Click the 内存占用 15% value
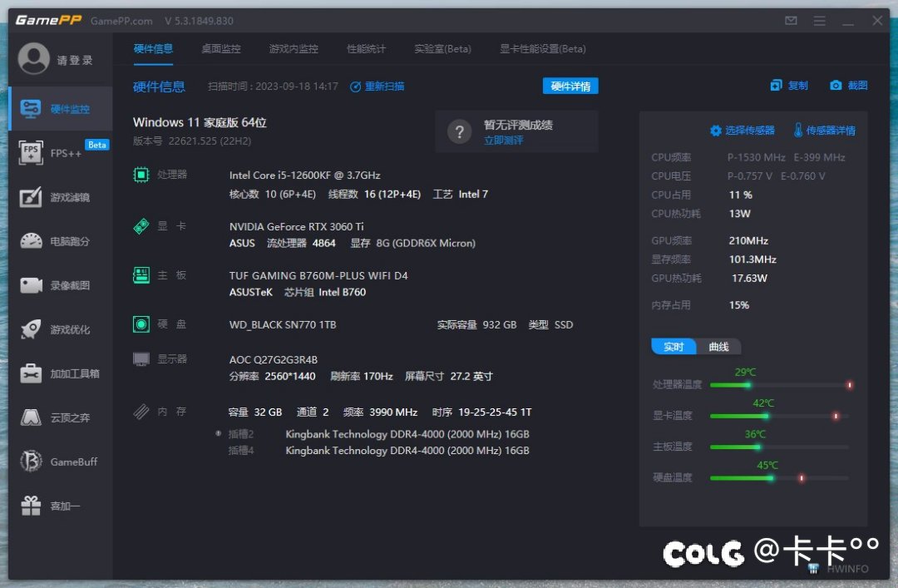The width and height of the screenshot is (898, 588). tap(739, 305)
